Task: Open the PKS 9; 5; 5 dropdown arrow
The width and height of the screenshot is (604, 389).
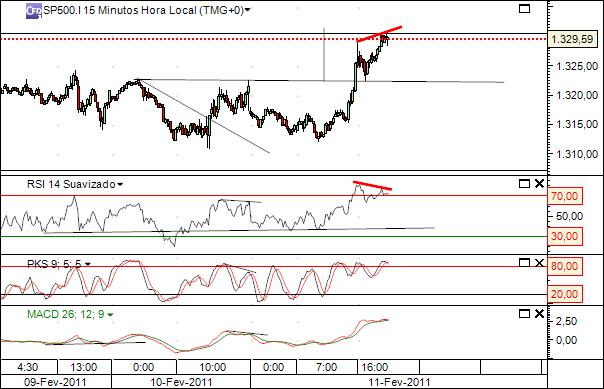Action: (x=87, y=264)
